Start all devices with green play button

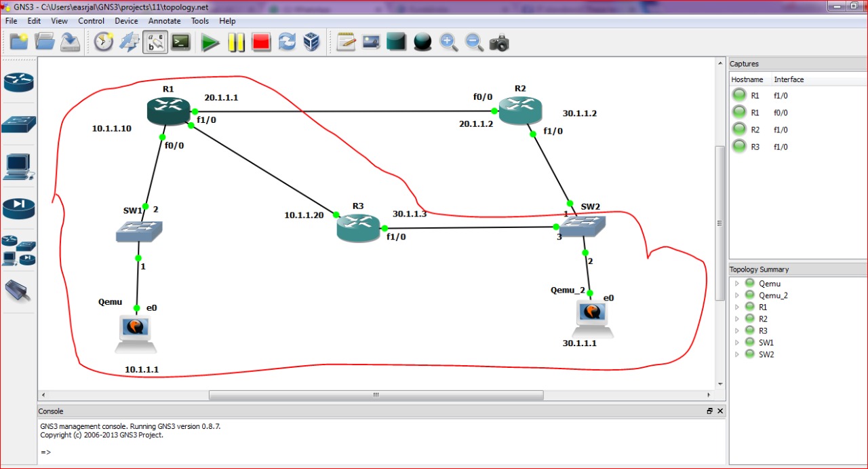(210, 43)
